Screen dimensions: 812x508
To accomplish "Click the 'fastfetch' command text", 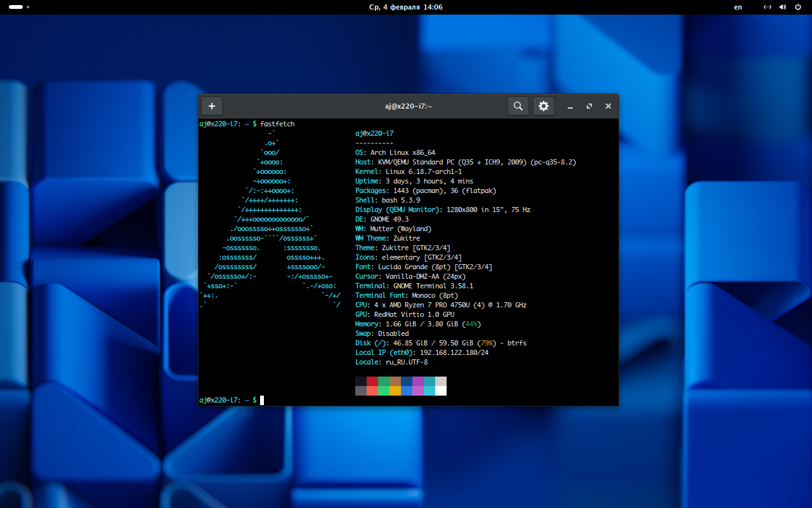I will point(277,124).
